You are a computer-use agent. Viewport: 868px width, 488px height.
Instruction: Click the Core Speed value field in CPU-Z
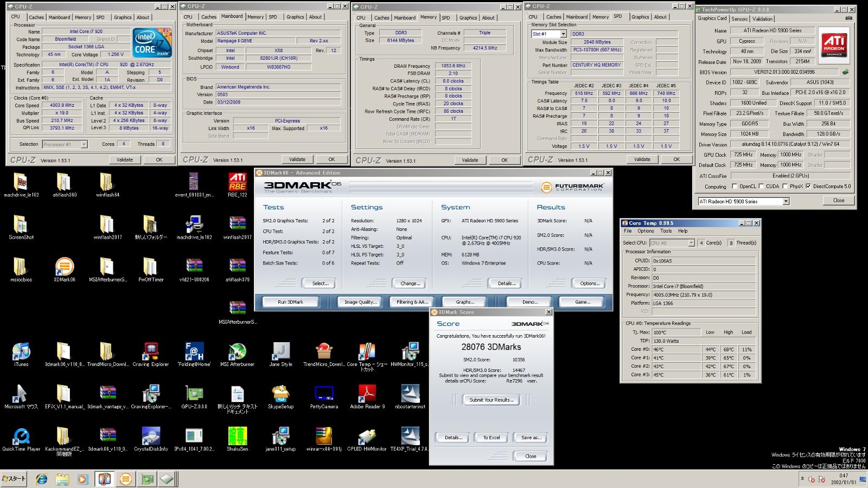62,105
